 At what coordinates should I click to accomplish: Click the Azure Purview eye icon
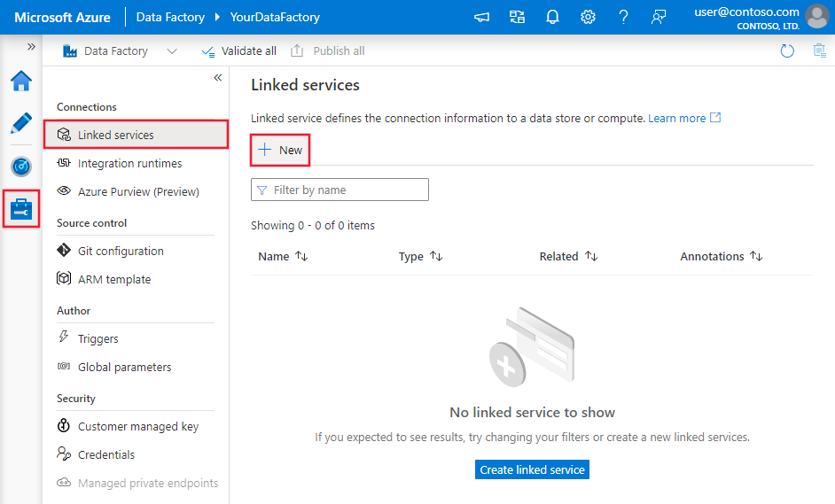click(64, 190)
